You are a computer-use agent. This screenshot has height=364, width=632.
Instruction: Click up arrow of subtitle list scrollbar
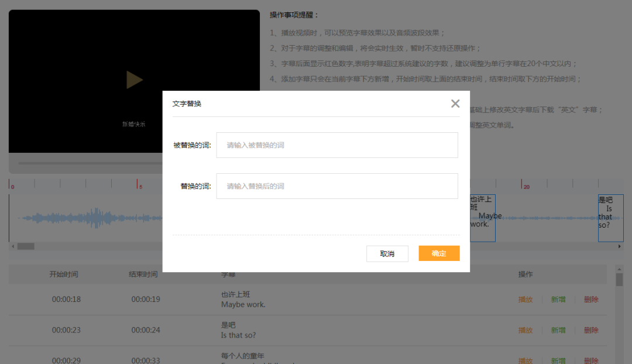tap(619, 269)
